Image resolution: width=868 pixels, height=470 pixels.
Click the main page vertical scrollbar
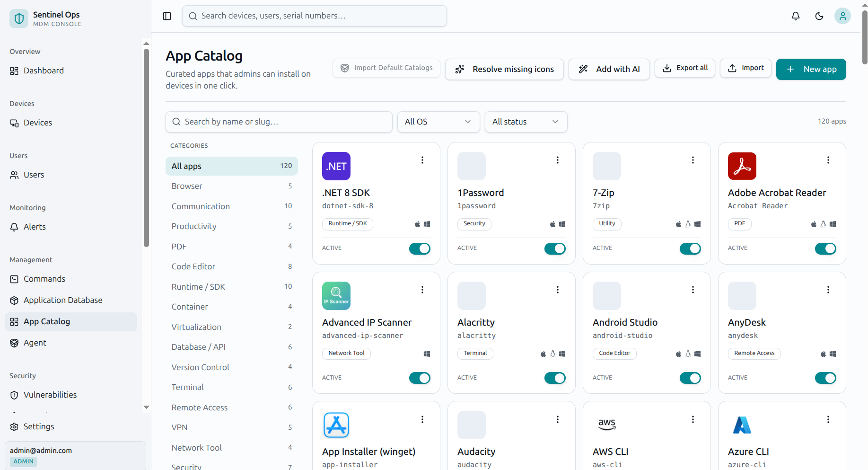865,37
